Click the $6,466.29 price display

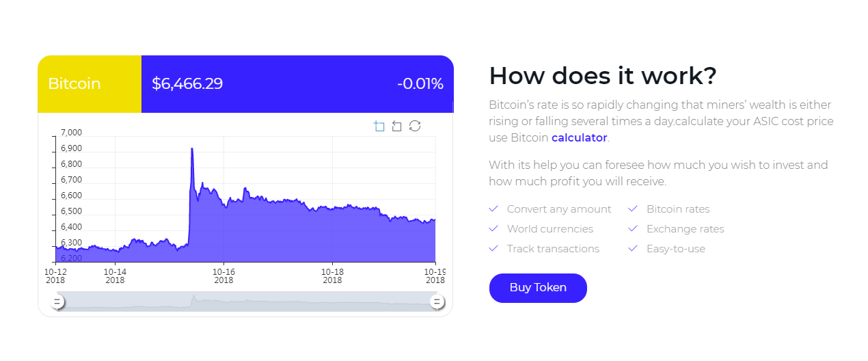(187, 84)
